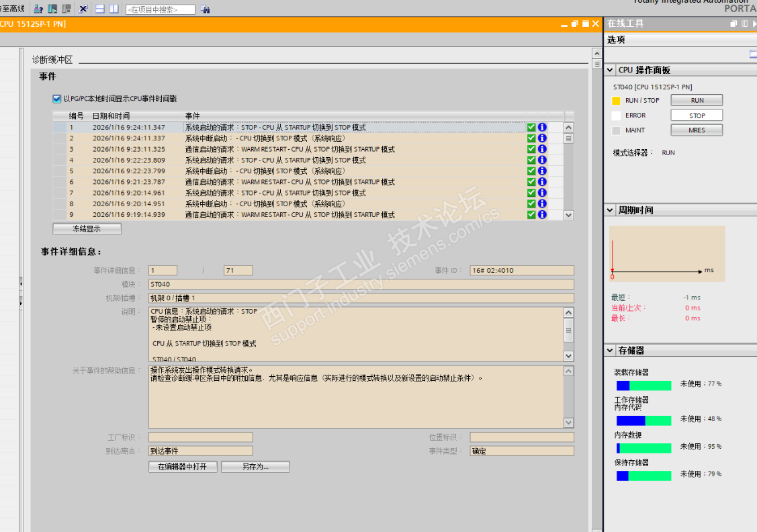Click main diagnostics pane scroll-up arrow
The width and height of the screenshot is (757, 532).
(x=596, y=54)
